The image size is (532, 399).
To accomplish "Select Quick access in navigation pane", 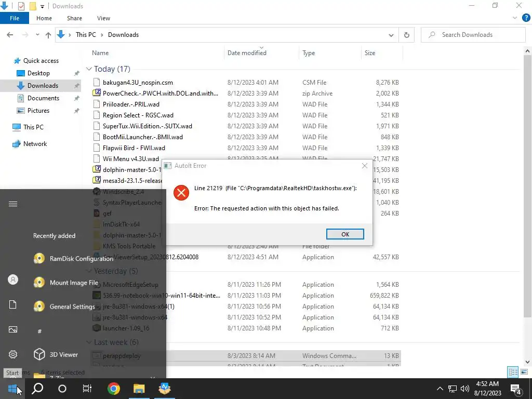I will click(41, 61).
